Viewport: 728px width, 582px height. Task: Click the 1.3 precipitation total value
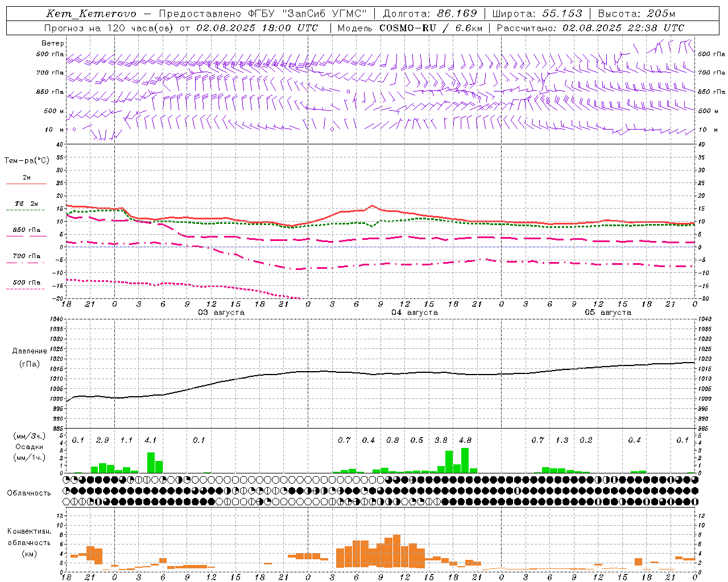point(562,440)
